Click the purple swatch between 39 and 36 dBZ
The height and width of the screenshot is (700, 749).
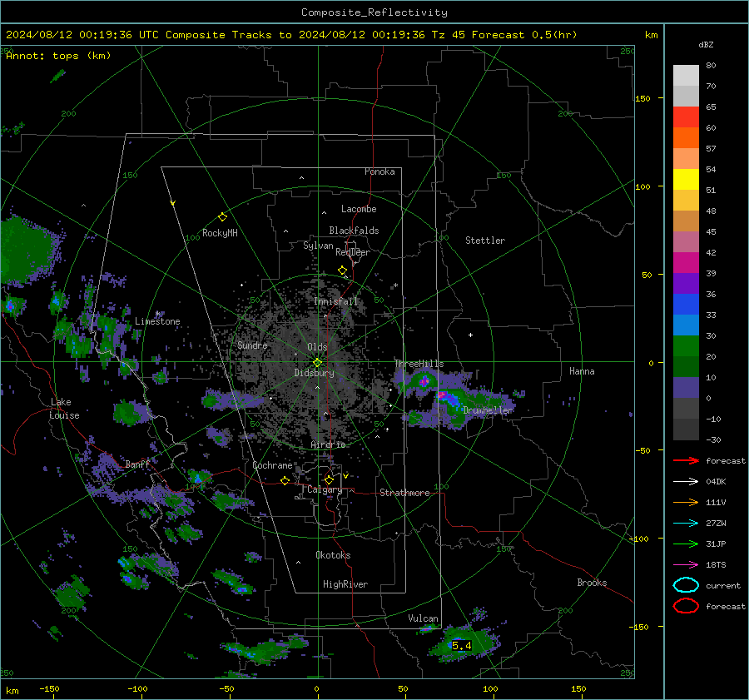tap(686, 283)
